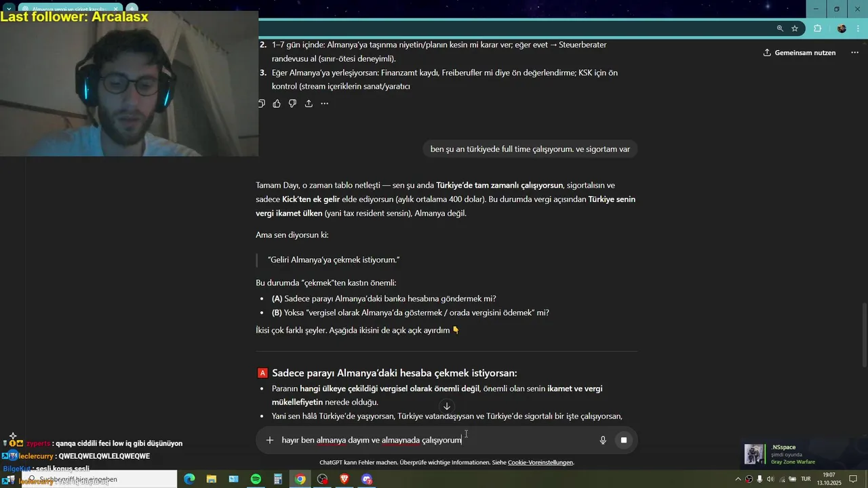Click the Windows search box

click(x=98, y=479)
